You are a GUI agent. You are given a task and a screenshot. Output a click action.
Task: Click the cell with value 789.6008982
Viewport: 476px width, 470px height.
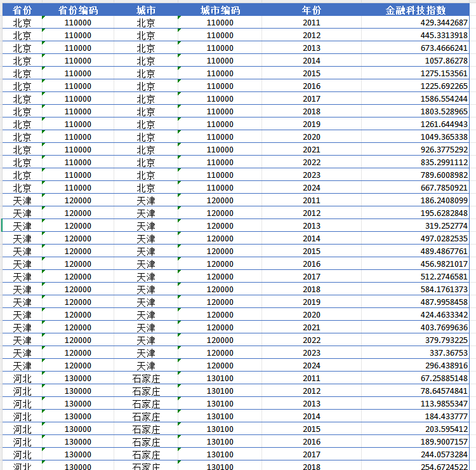(x=415, y=175)
